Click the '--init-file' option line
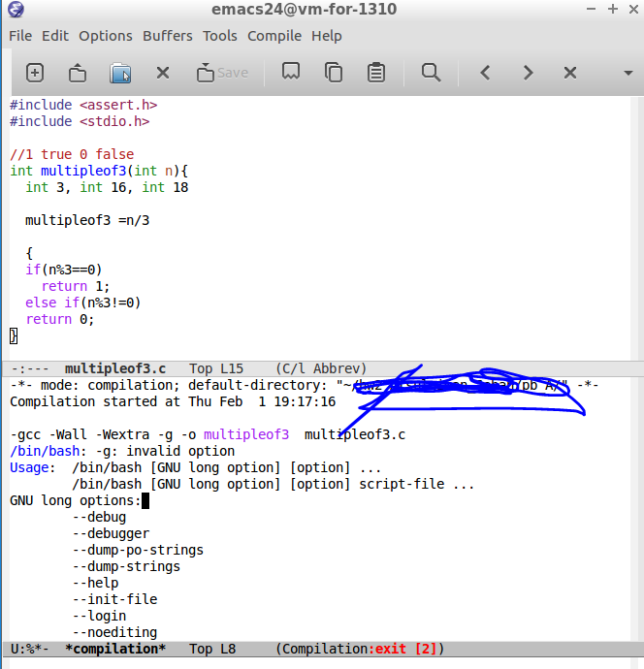 pyautogui.click(x=114, y=599)
